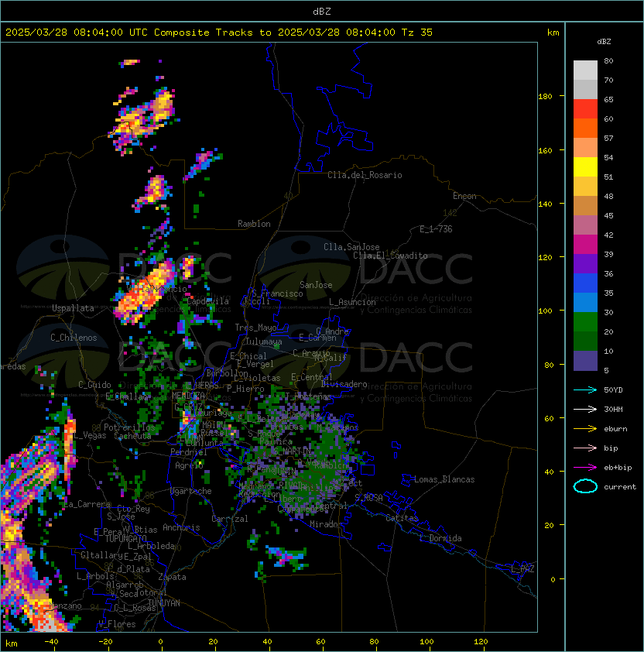Viewport: 644px width, 652px height.
Task: Click the 'Clla.SanJose' label on map
Action: [x=351, y=247]
